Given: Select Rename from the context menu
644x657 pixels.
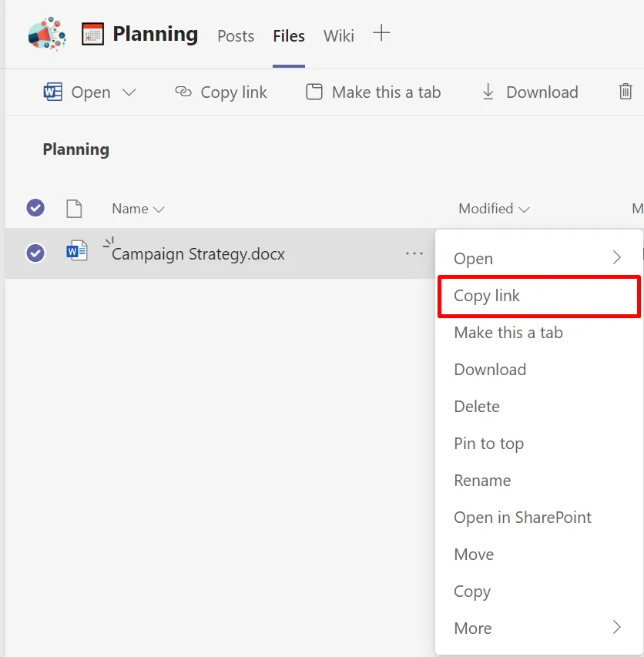Looking at the screenshot, I should coord(538,480).
